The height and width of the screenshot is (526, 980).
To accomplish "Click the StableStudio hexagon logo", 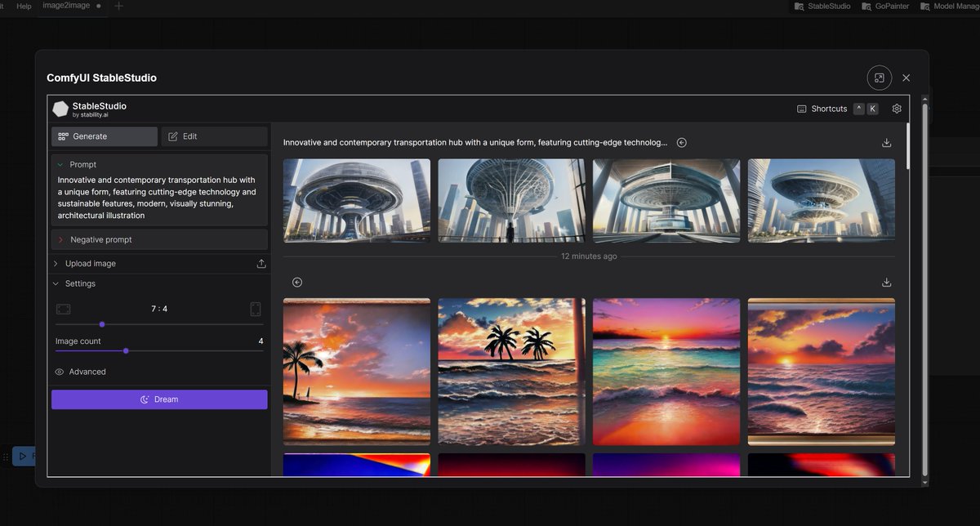I will click(x=60, y=109).
